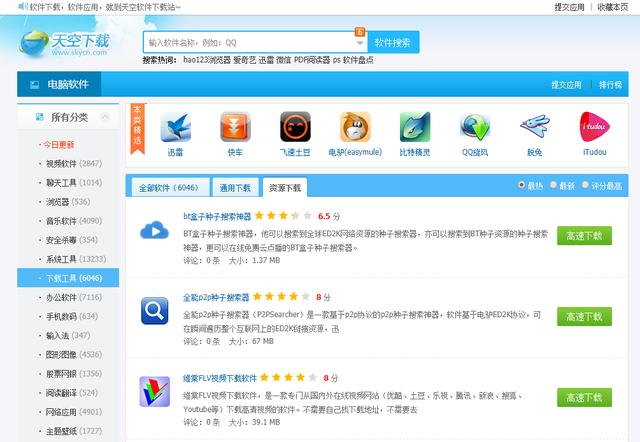Select the 下载工具 (6046) category
This screenshot has height=442, width=640.
tap(68, 278)
